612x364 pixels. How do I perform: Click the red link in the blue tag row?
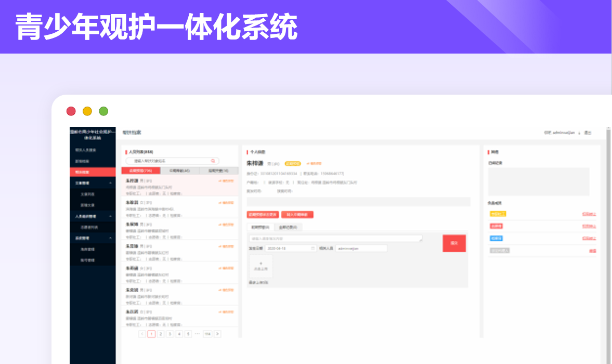(589, 238)
